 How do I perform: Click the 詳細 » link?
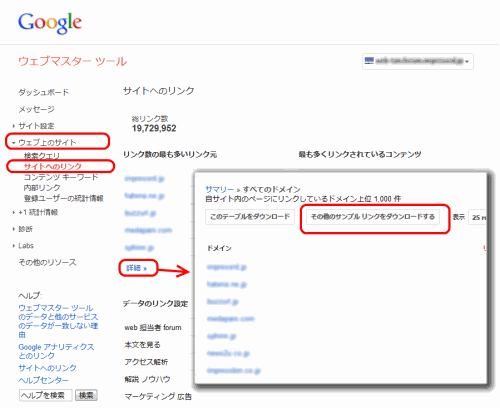pos(137,268)
